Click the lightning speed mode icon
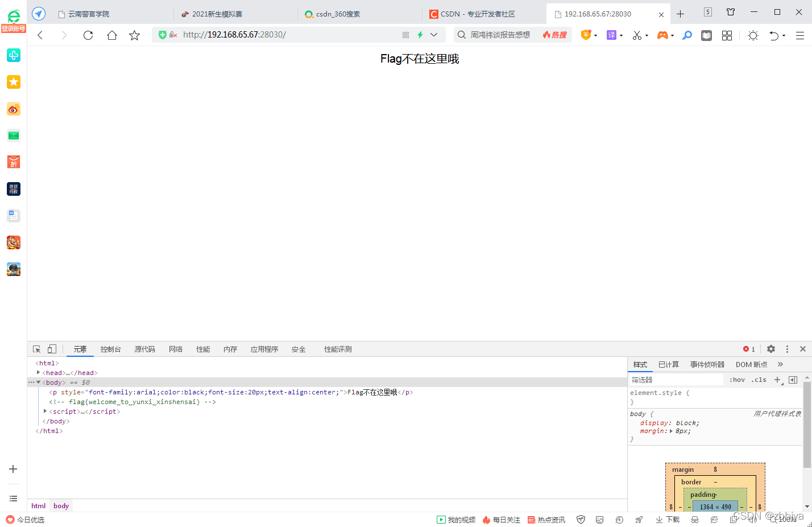 click(420, 35)
